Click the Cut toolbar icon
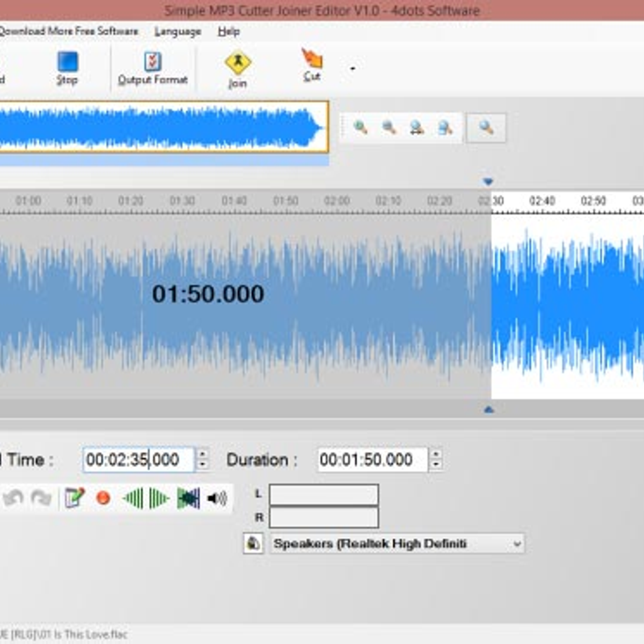644x644 pixels. pos(312,65)
